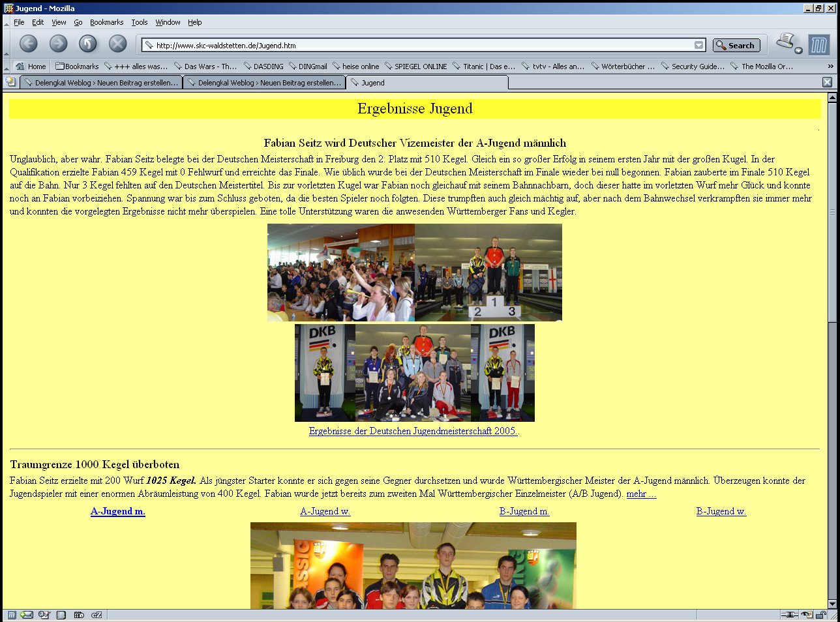Image resolution: width=840 pixels, height=622 pixels.
Task: Open the Tools menu
Action: tap(140, 22)
